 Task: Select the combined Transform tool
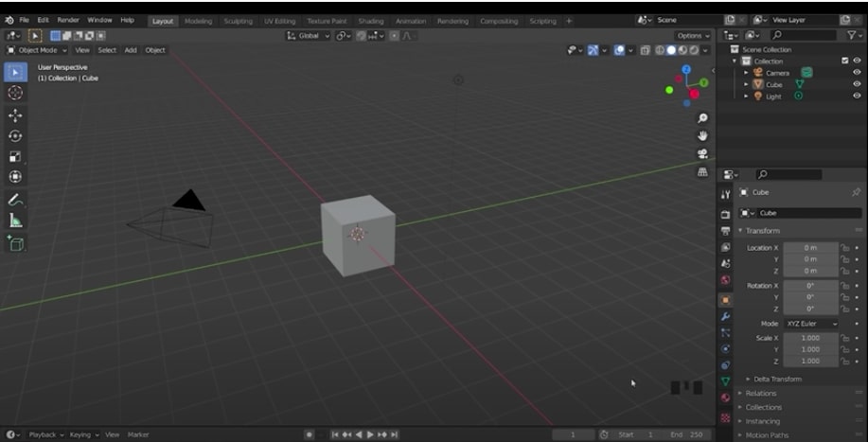click(15, 177)
